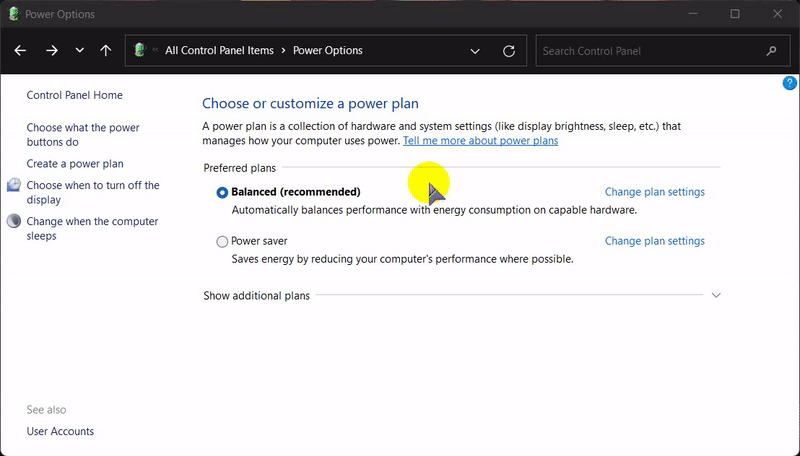Open Control Panel Home
800x456 pixels.
[74, 95]
